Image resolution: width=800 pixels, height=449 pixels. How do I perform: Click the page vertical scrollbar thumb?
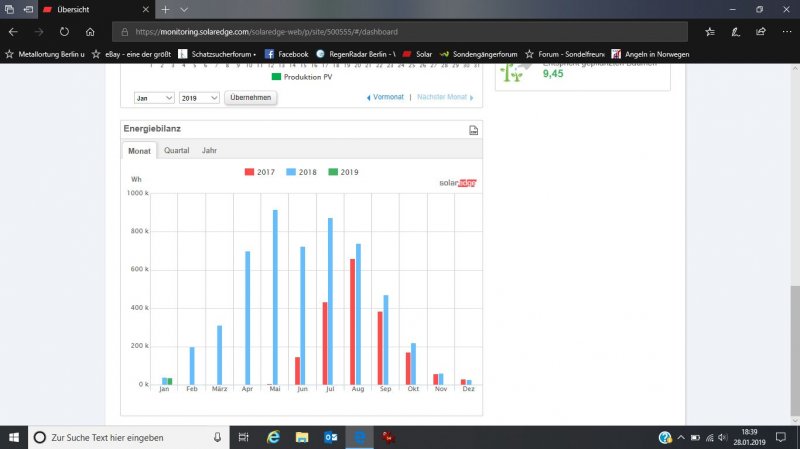click(795, 351)
